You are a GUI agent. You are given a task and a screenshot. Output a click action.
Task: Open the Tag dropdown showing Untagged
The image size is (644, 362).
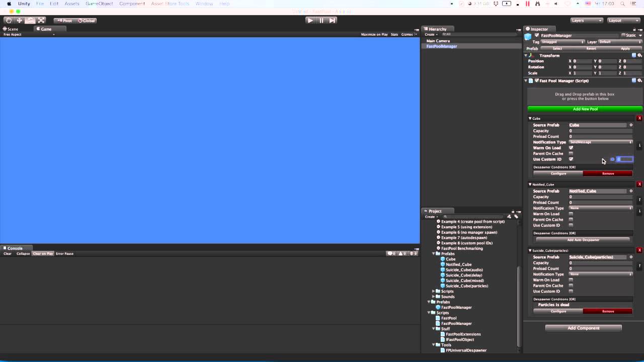tap(563, 42)
